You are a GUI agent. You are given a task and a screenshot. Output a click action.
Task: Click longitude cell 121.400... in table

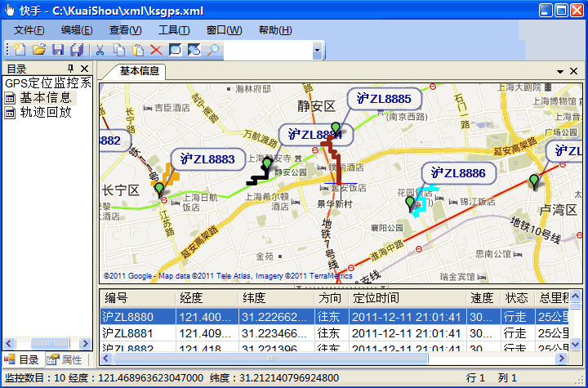pyautogui.click(x=207, y=317)
